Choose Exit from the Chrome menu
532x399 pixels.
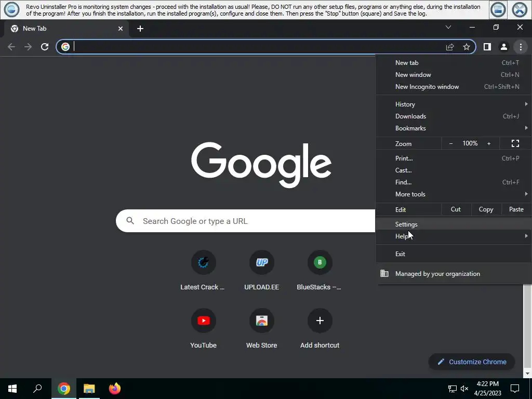click(454, 254)
